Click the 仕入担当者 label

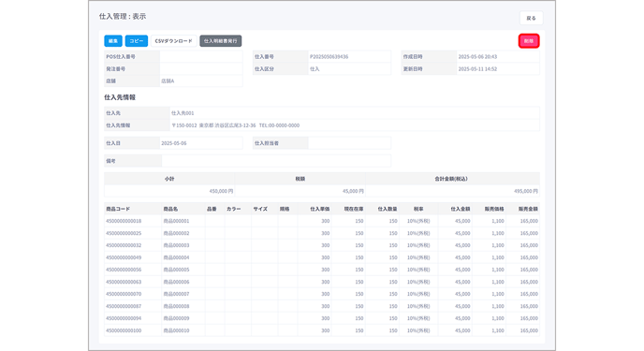(267, 143)
